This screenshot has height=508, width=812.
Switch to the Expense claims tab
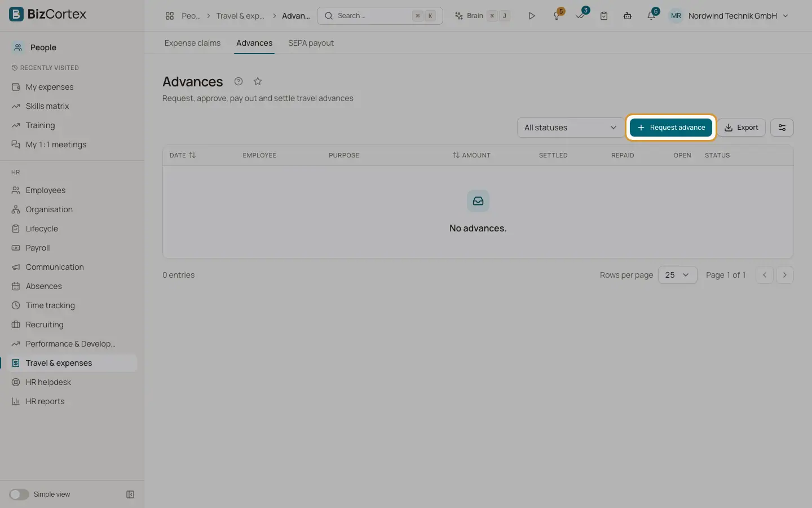coord(192,43)
